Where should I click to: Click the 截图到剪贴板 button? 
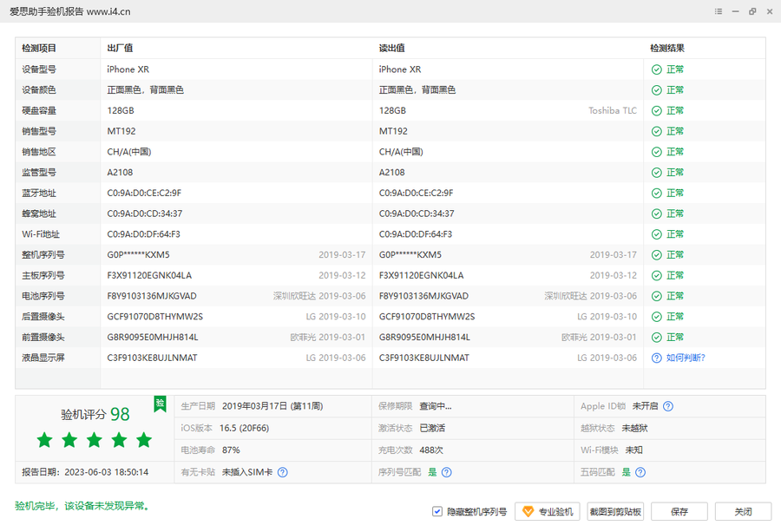pos(616,511)
